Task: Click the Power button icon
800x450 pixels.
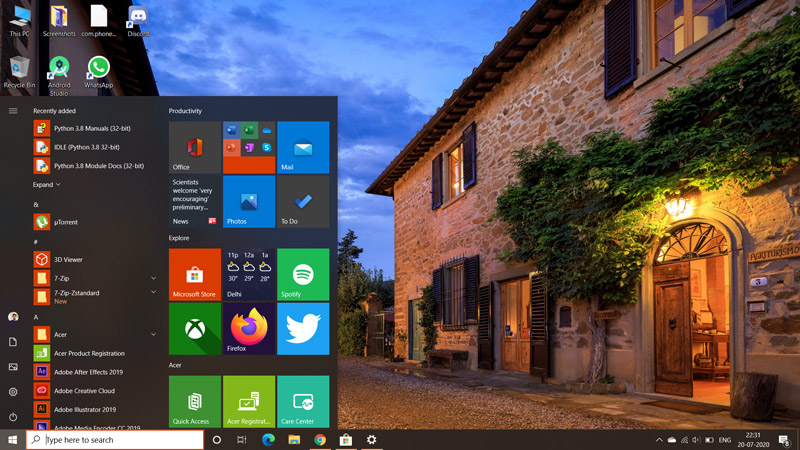Action: [13, 417]
